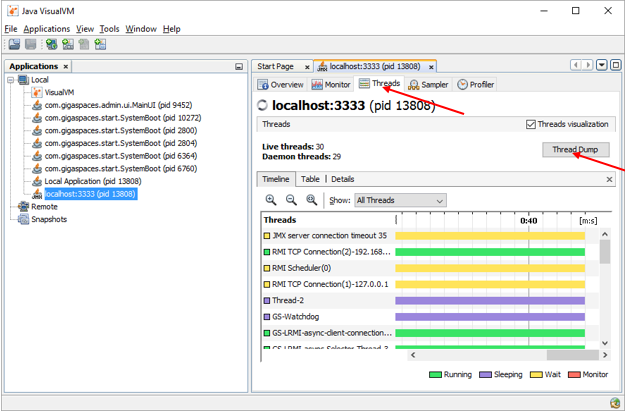Select the Snapshots node
This screenshot has width=625, height=412.
(48, 219)
